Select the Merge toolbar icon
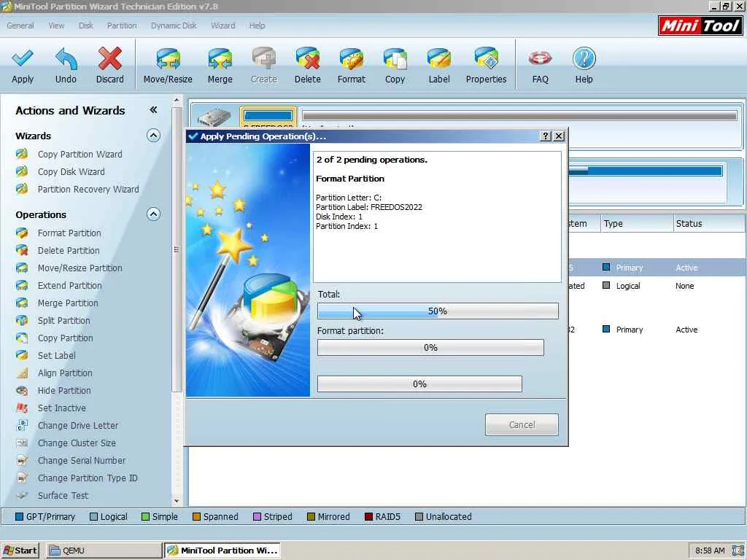The width and height of the screenshot is (747, 560). 220,59
